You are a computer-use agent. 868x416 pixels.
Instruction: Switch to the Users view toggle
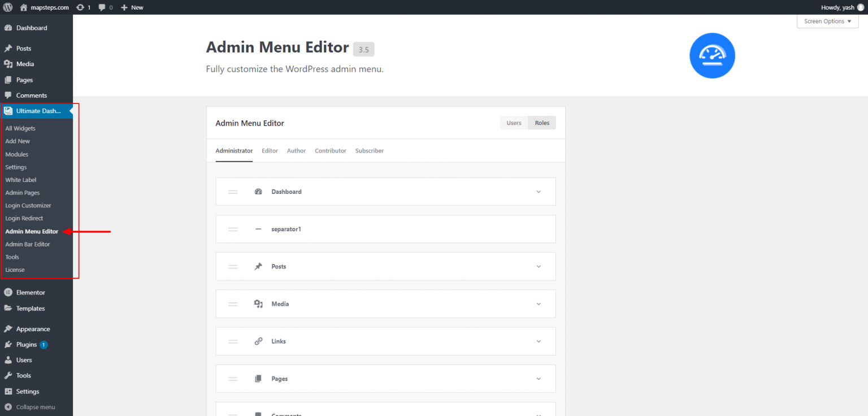point(514,123)
